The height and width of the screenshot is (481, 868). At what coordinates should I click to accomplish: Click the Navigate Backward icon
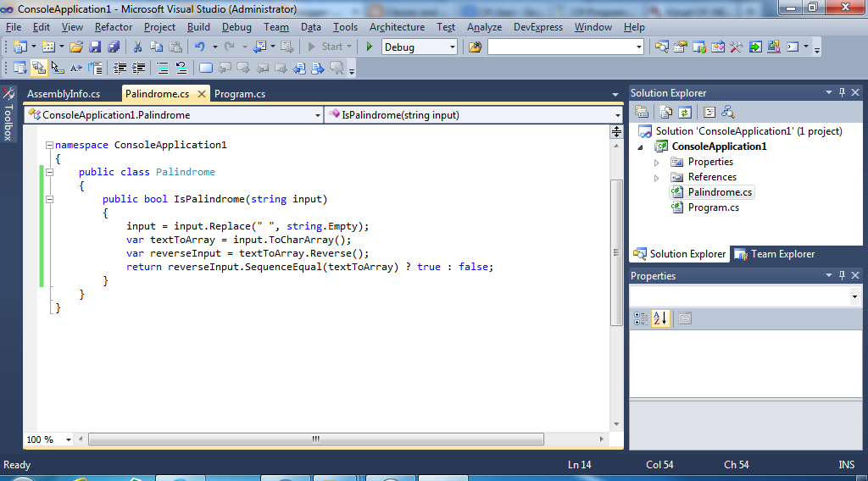click(x=259, y=47)
